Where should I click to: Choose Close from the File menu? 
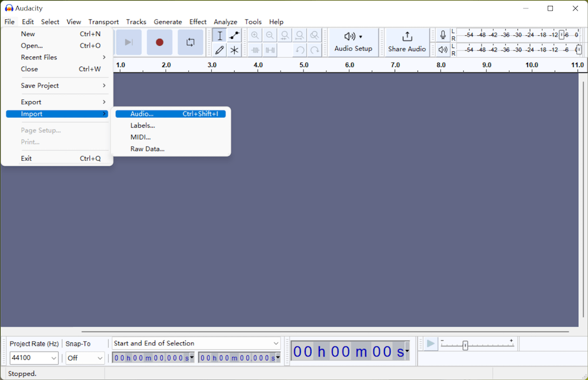[57, 69]
